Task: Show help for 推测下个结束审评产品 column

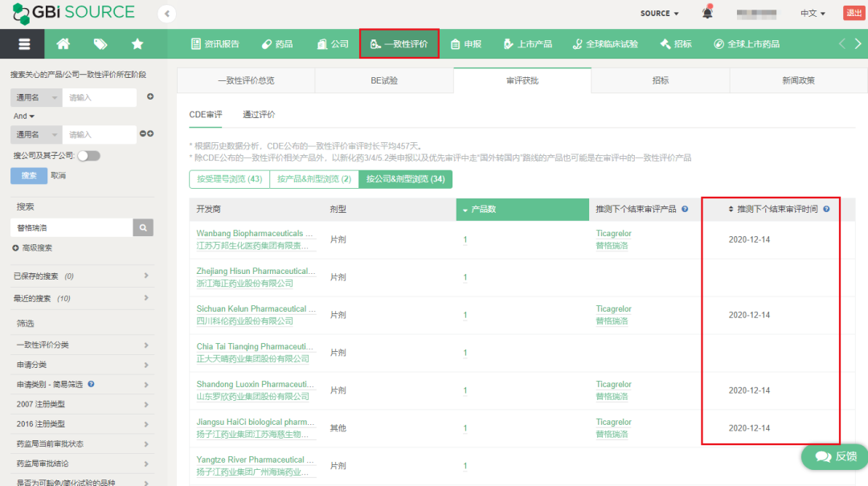Action: [685, 209]
